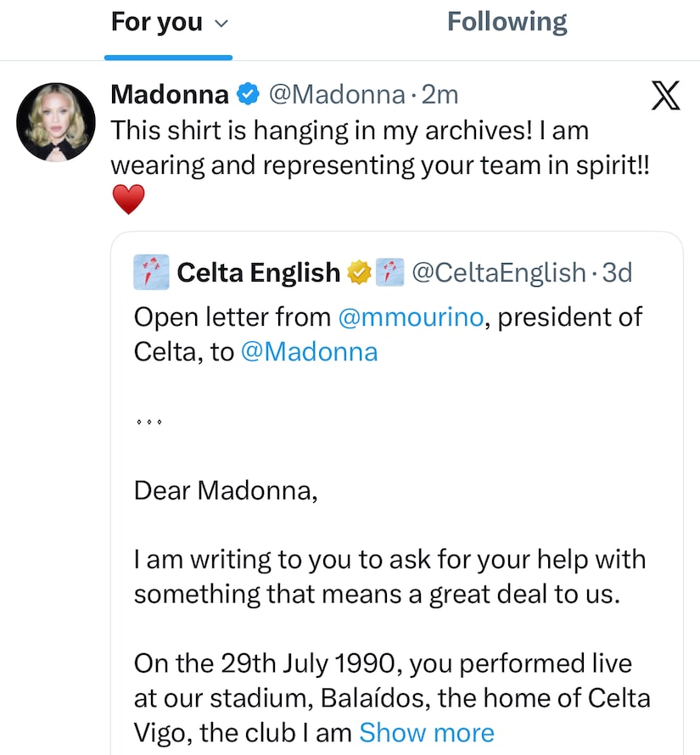Image resolution: width=700 pixels, height=755 pixels.
Task: Click the @CeltaEnglish handle
Action: (x=499, y=272)
